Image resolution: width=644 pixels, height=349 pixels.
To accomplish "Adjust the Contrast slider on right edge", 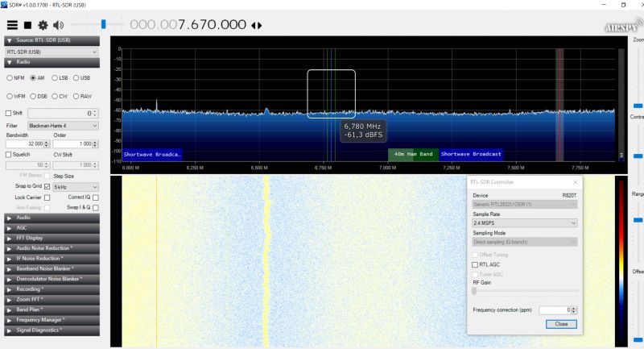I will [638, 156].
